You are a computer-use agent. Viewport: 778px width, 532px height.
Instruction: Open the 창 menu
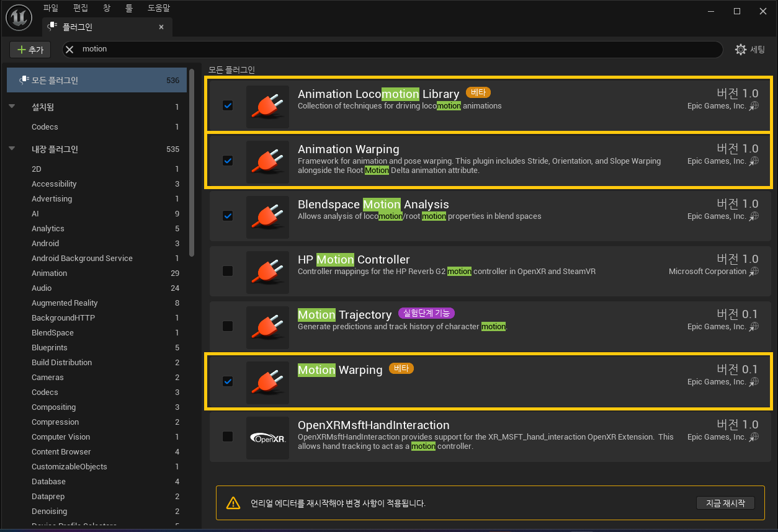pos(107,8)
